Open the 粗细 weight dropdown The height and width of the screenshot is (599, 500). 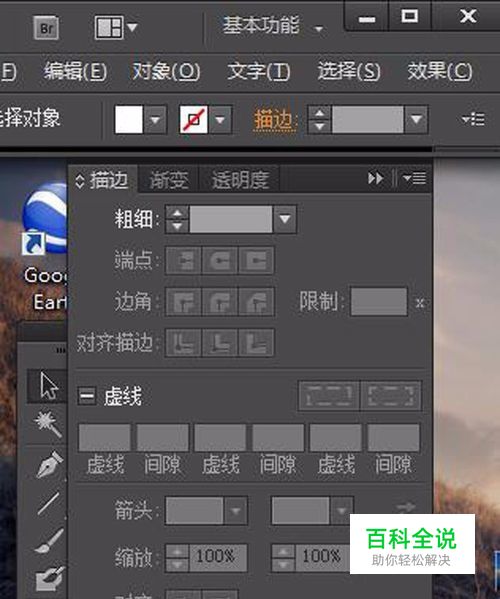285,219
